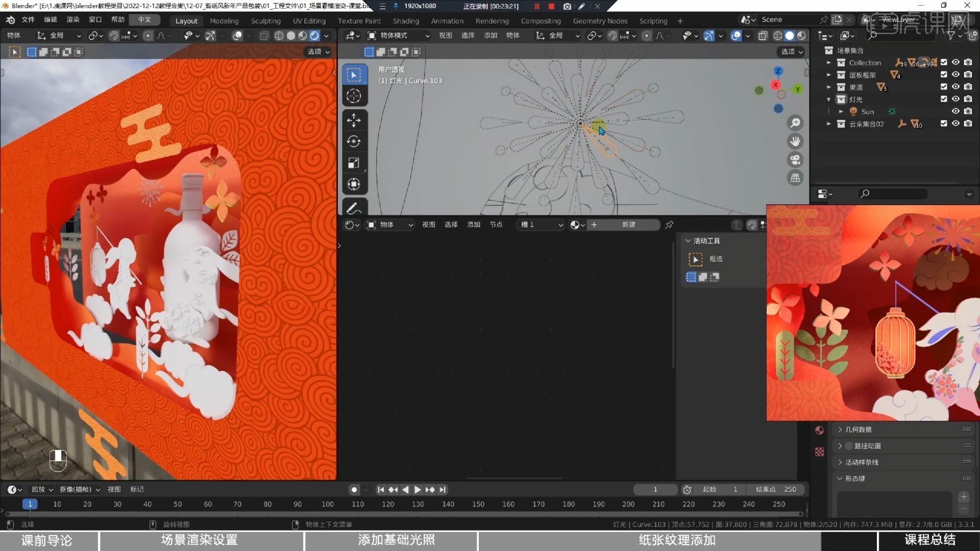The width and height of the screenshot is (980, 551).
Task: Select the Move tool
Action: point(354,120)
